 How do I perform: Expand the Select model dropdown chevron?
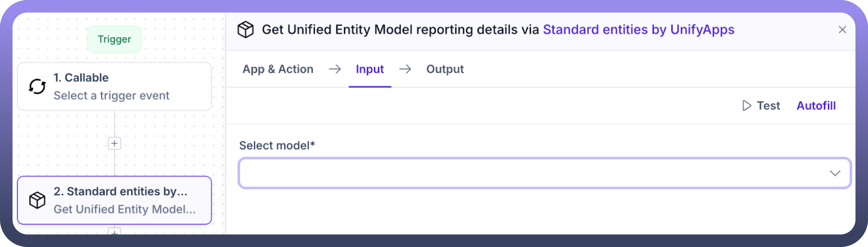coord(834,173)
